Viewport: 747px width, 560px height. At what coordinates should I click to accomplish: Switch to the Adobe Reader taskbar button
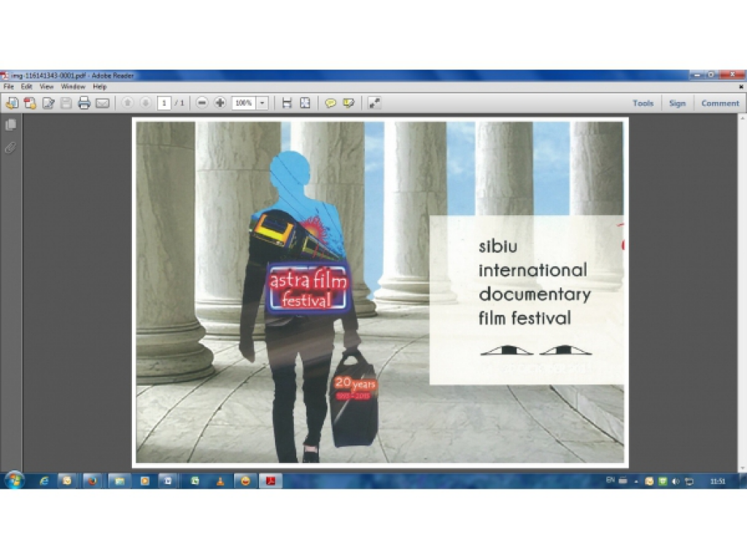[x=271, y=481]
